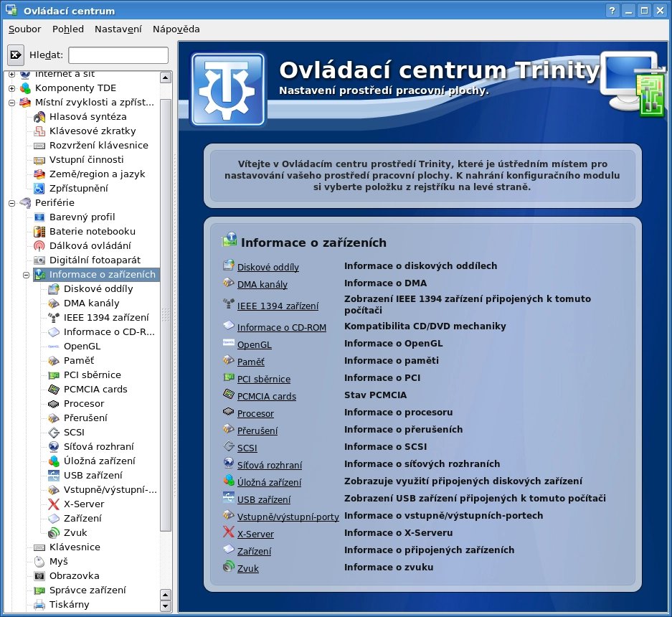Screen dimensions: 672x617
Task: Select Procesor in the sidebar tree
Action: [84, 404]
